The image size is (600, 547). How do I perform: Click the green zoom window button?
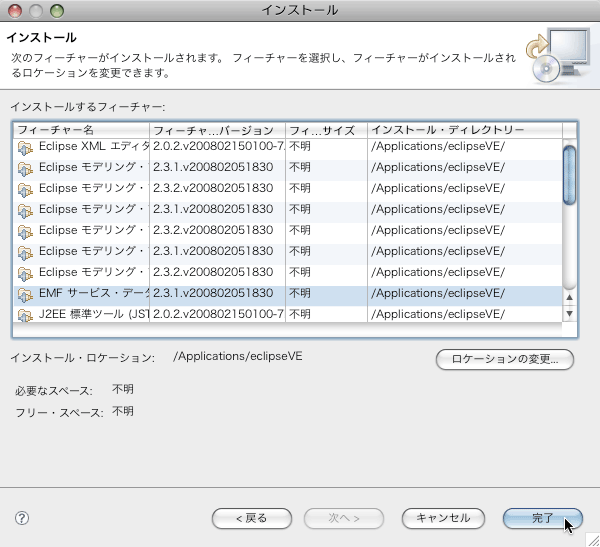pos(57,11)
